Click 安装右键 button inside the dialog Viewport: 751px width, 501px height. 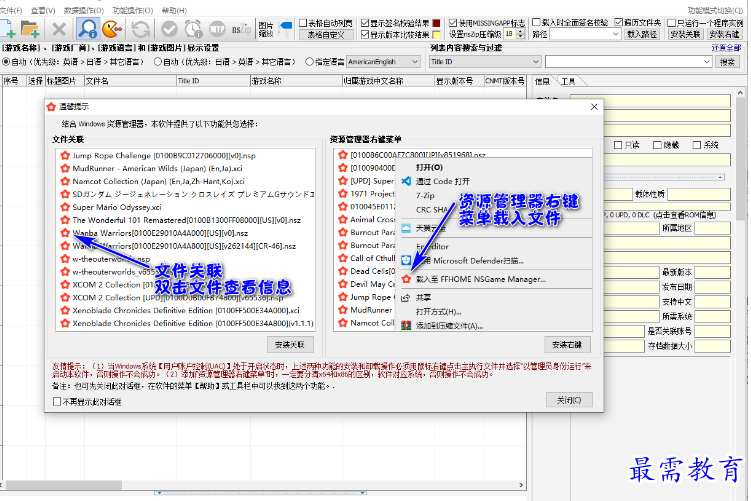(567, 344)
